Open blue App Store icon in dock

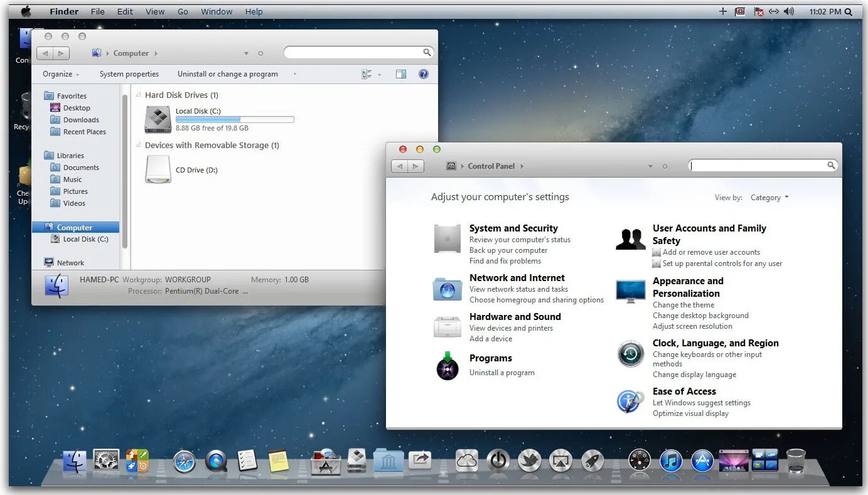[x=702, y=461]
